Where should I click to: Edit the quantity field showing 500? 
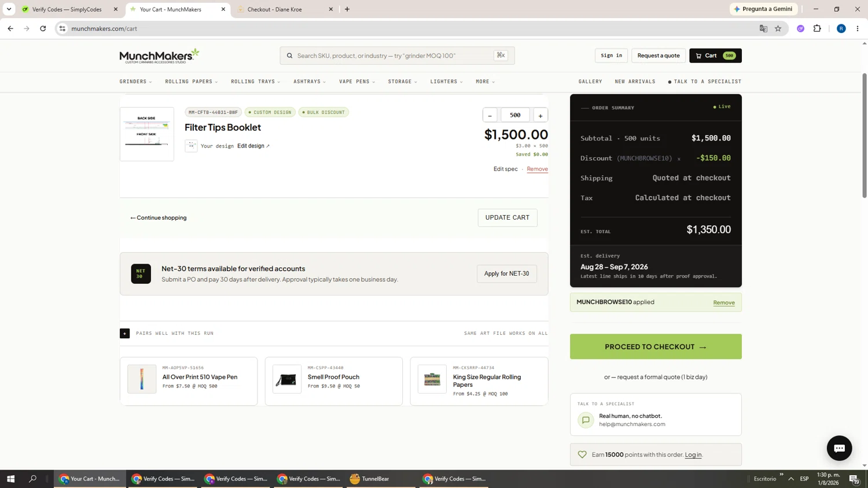click(x=515, y=115)
